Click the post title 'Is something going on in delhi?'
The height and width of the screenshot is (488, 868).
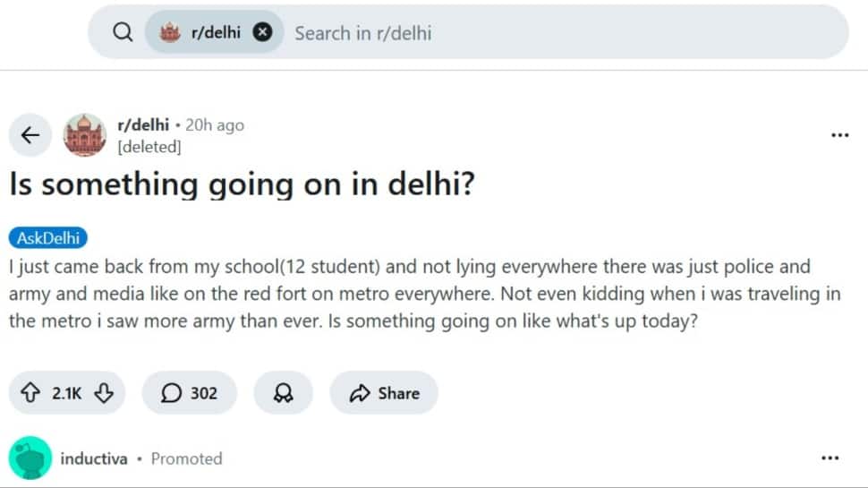click(242, 185)
